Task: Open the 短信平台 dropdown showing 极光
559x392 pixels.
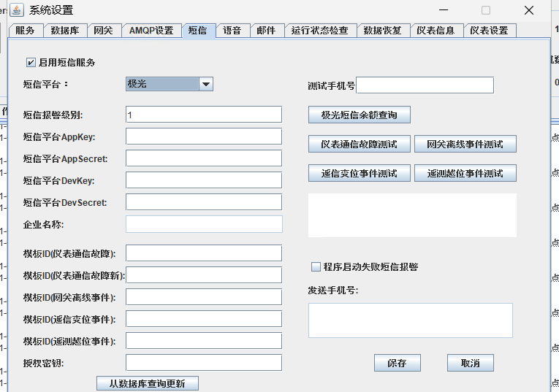Action: [169, 84]
